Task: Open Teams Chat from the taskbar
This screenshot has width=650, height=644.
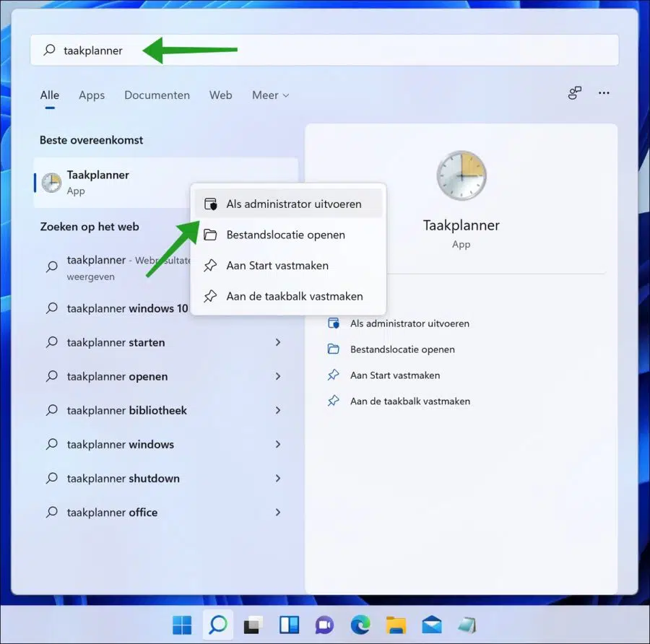Action: [x=324, y=625]
